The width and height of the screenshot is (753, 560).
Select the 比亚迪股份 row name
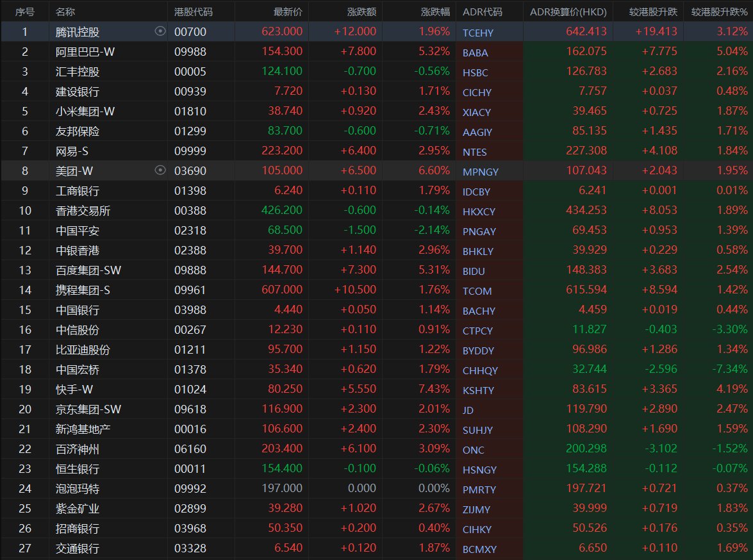[83, 350]
